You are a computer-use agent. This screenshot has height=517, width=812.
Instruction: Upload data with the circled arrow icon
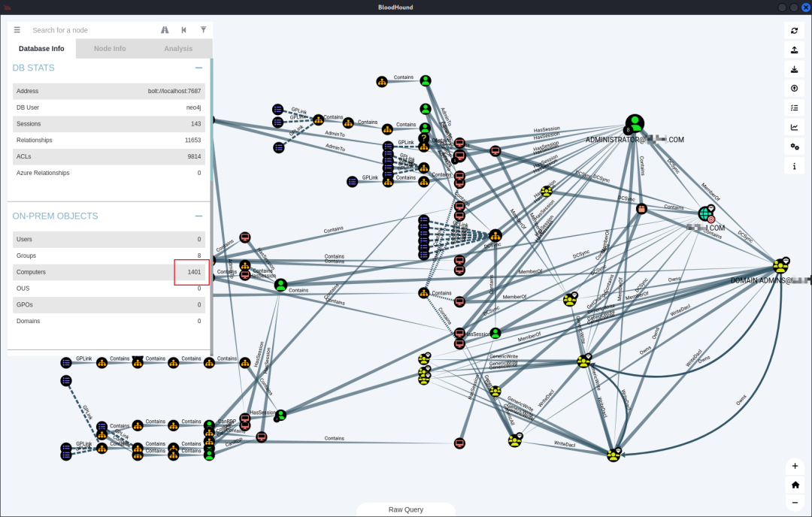click(795, 89)
